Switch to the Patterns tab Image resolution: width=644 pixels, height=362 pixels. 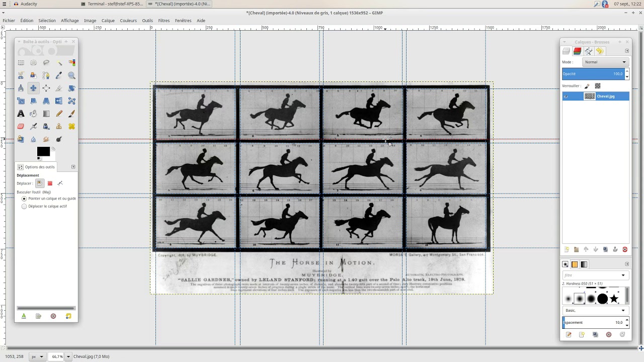(x=575, y=264)
